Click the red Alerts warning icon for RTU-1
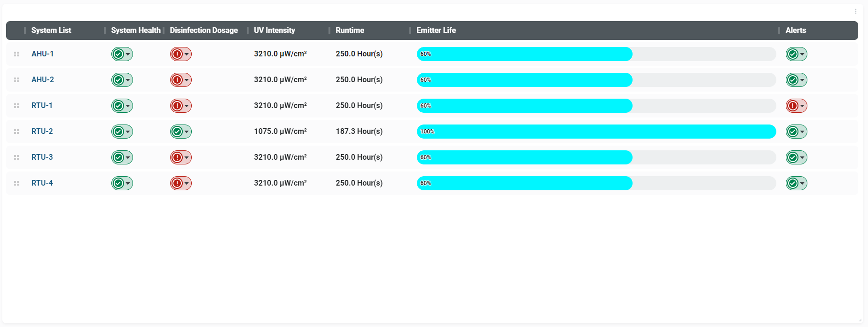 click(x=793, y=106)
